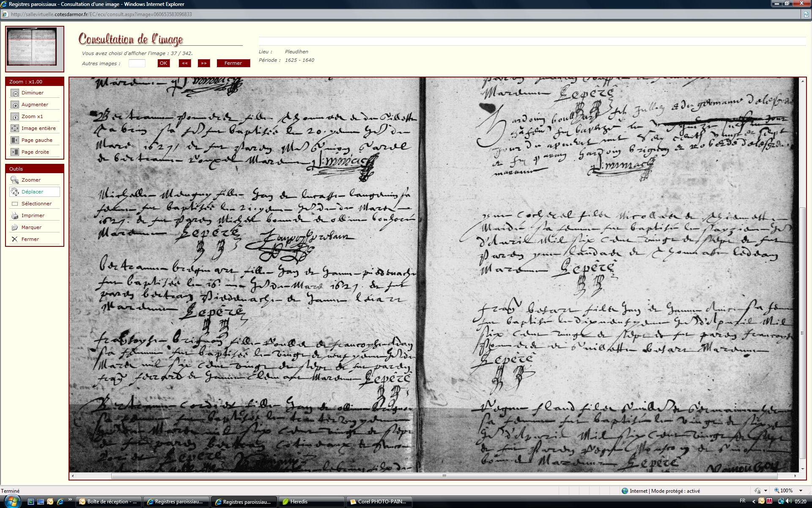Click the Marquer tool

15,227
